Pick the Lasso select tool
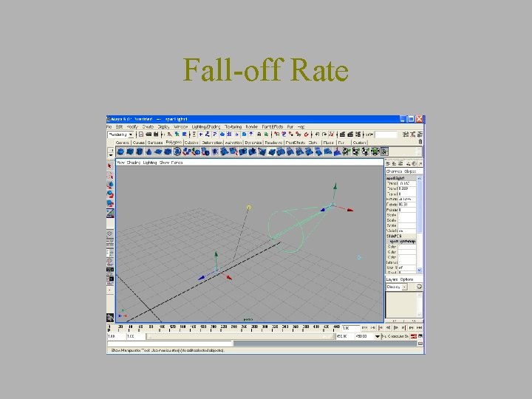Image resolution: width=532 pixels, height=399 pixels. point(110,175)
